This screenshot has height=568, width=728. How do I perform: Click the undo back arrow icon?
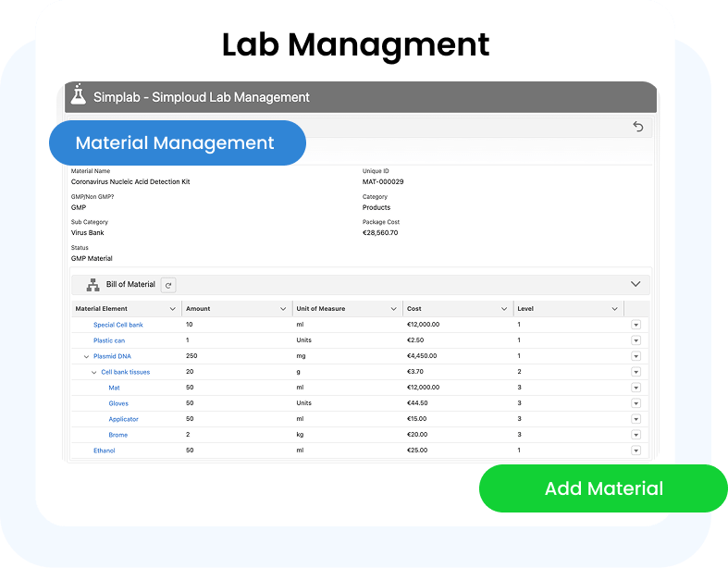coord(637,127)
